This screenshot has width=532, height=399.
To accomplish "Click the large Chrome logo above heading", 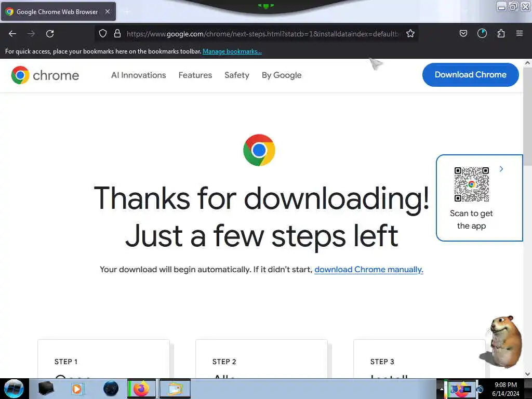I will 259,150.
